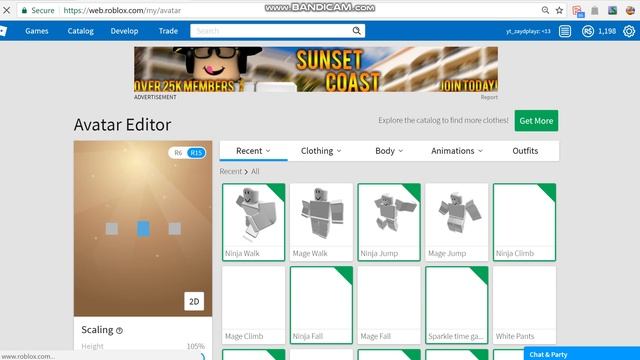Click the Height 105% value
Image resolution: width=640 pixels, height=360 pixels.
(196, 346)
